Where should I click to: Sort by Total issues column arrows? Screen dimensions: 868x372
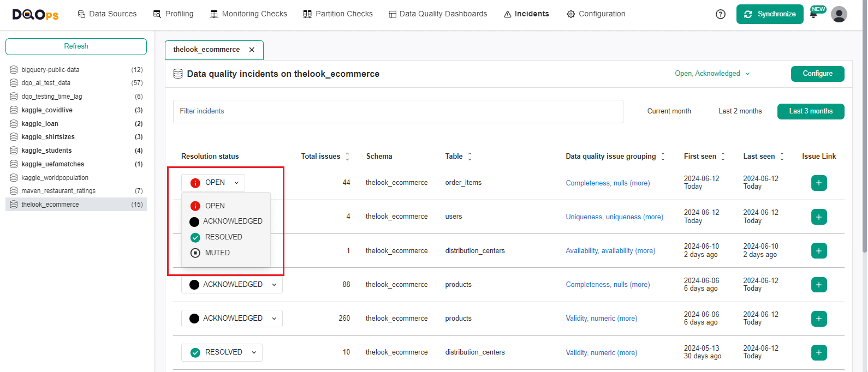pos(347,157)
